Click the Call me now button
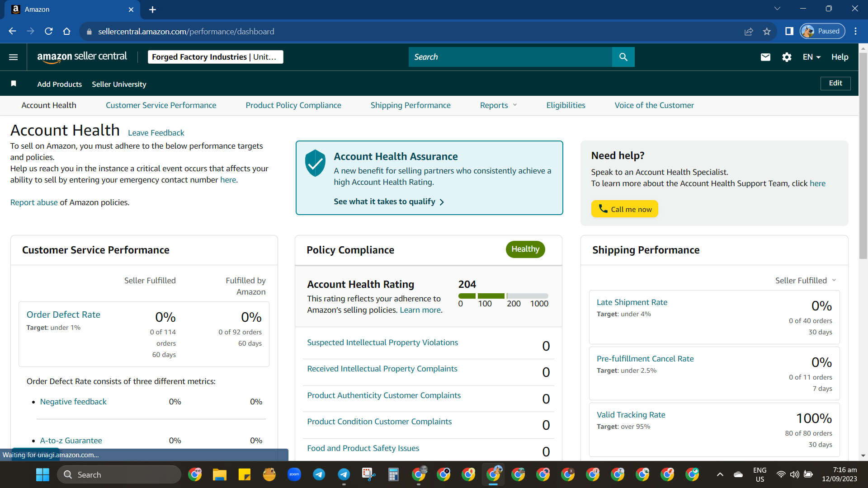Viewport: 868px width, 488px height. 624,209
